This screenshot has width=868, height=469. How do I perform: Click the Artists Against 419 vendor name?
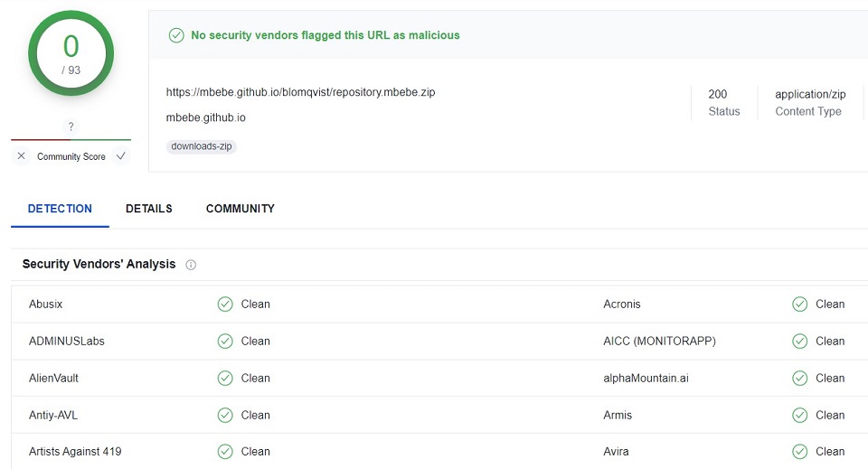pos(75,452)
